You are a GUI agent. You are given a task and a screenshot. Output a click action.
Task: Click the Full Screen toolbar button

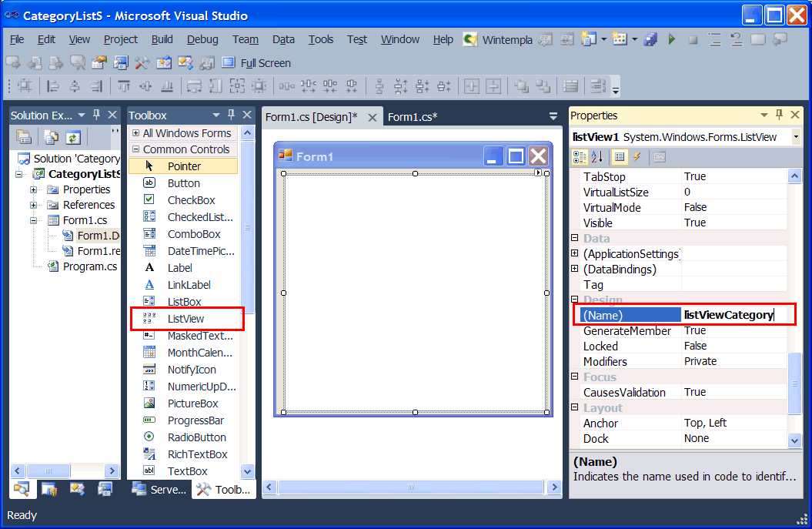[x=256, y=62]
